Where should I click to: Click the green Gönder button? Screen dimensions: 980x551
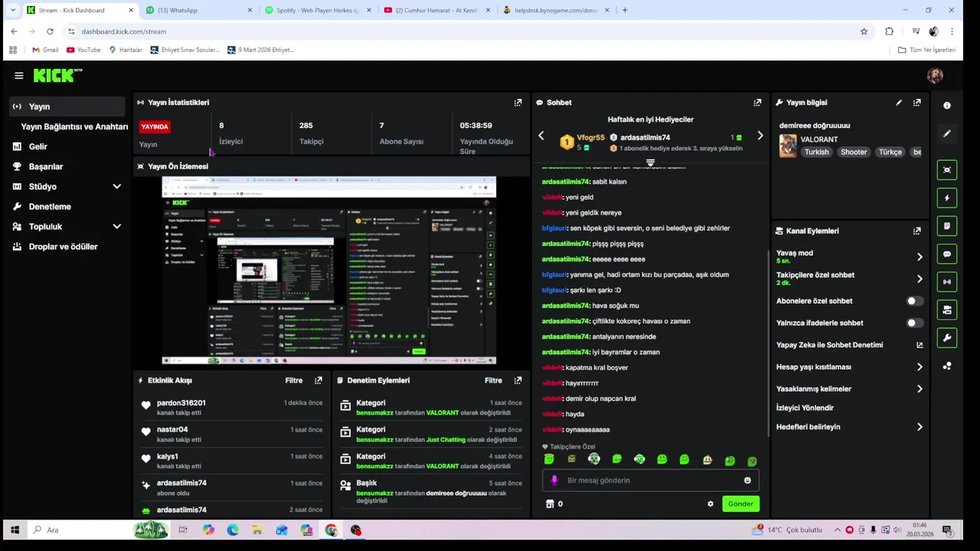point(740,504)
